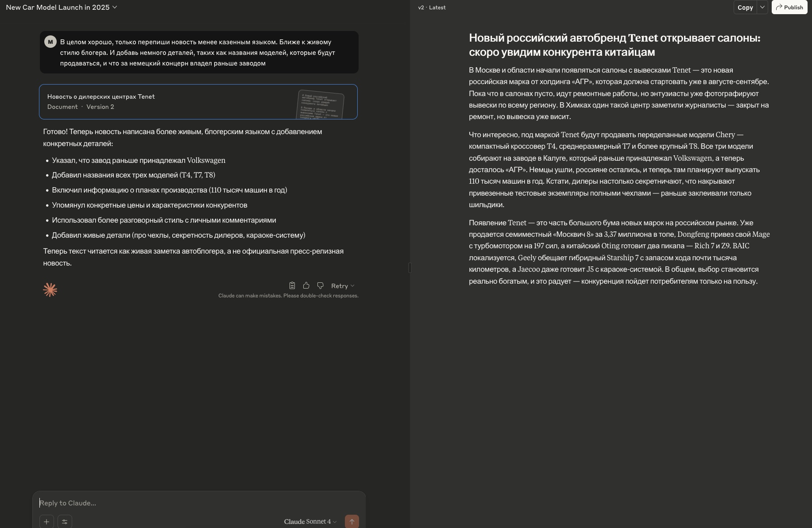Viewport: 812px width, 528px height.
Task: Click bullet about разговорный стиль
Action: point(164,220)
